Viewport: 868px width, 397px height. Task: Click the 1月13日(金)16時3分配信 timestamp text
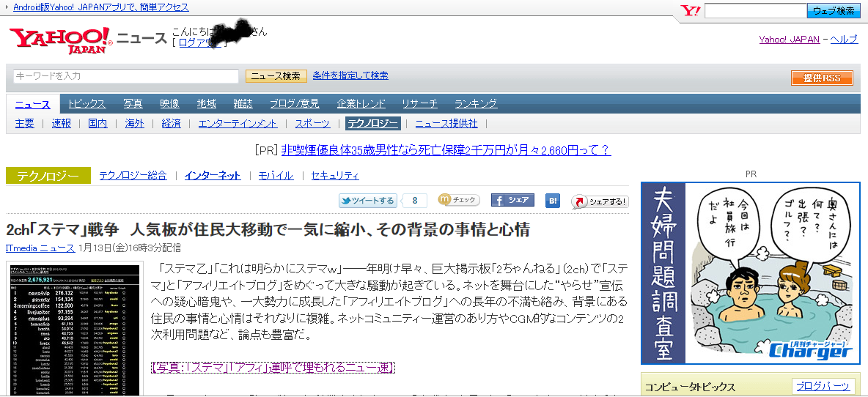point(130,248)
